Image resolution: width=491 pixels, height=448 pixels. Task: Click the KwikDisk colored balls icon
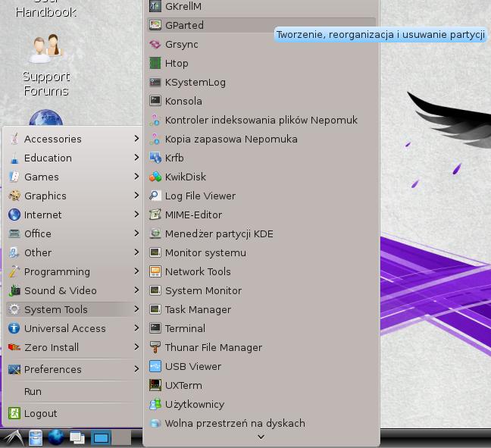pos(155,177)
